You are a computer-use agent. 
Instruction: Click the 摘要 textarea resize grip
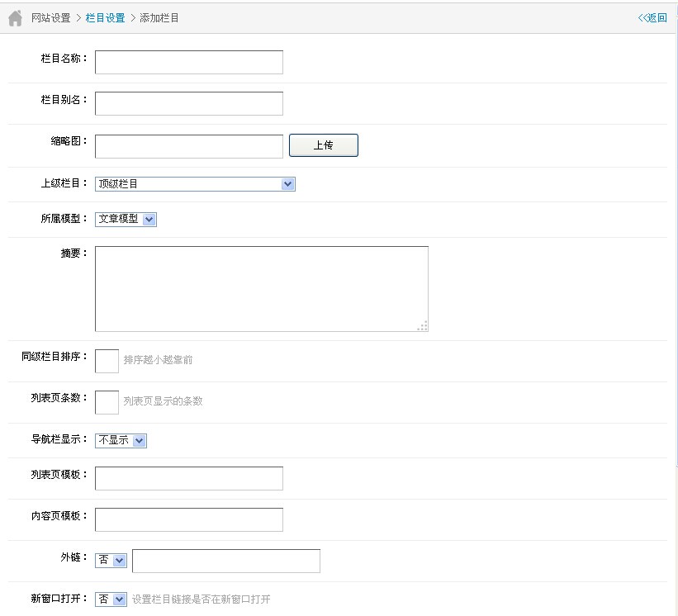[x=423, y=326]
